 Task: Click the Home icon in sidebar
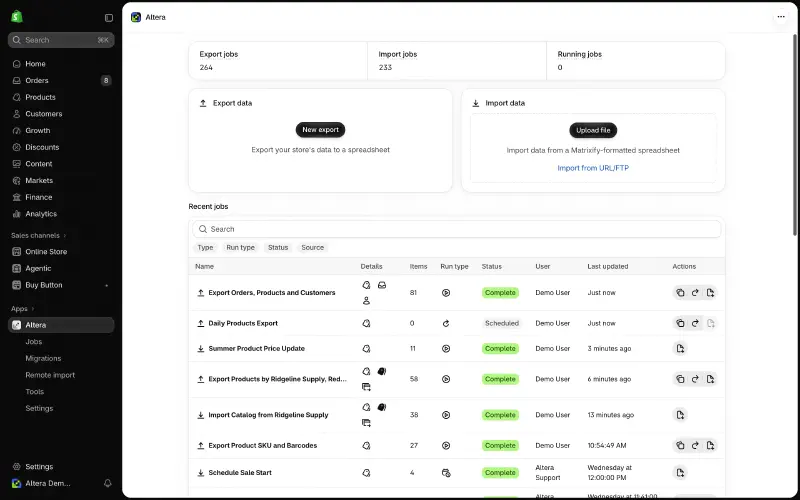coord(17,64)
